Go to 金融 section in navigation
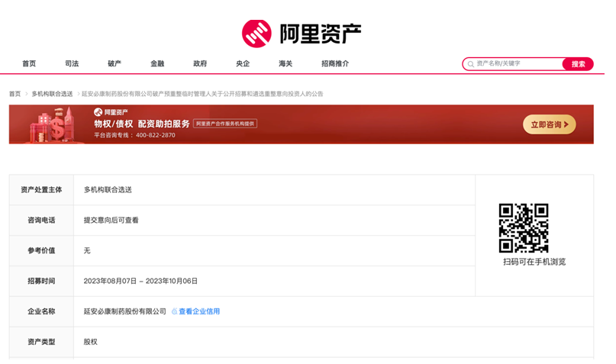616x364 pixels. coord(157,63)
